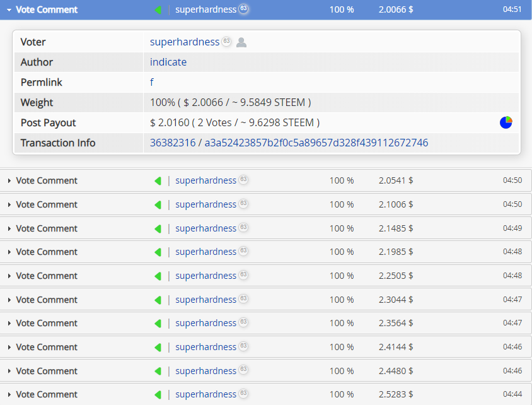
Task: Select the weight text 100% ( $ 2.0066 / ~ 9.5849 STEEM )
Action: coord(230,103)
